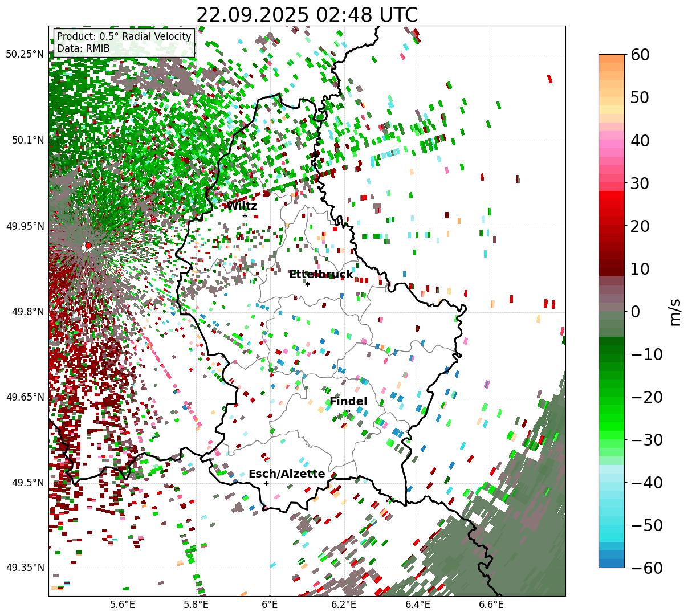Click the 49.8°N latitude label

(x=27, y=312)
